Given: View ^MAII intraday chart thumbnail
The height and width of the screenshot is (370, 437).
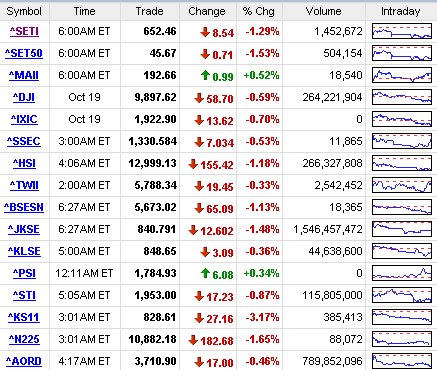Looking at the screenshot, I should (402, 75).
